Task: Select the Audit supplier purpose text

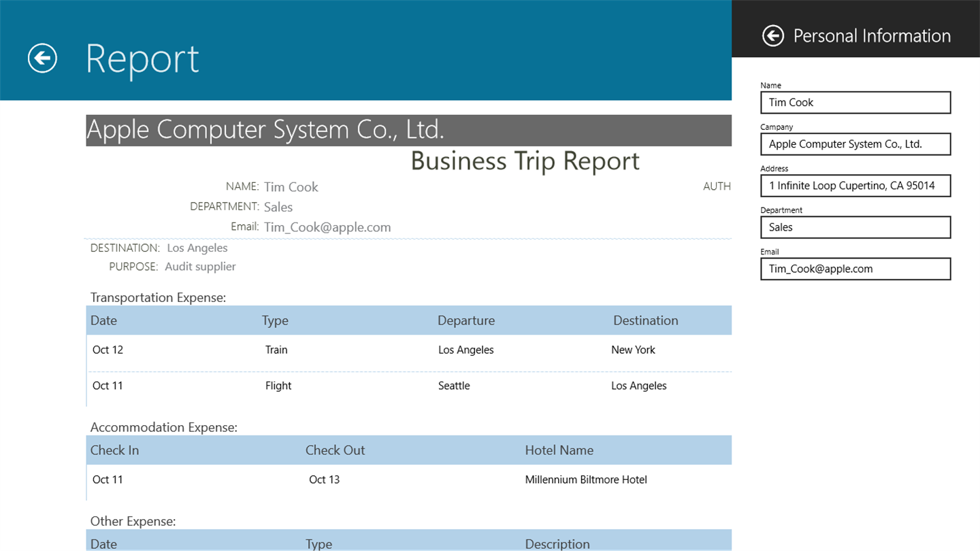Action: point(200,267)
